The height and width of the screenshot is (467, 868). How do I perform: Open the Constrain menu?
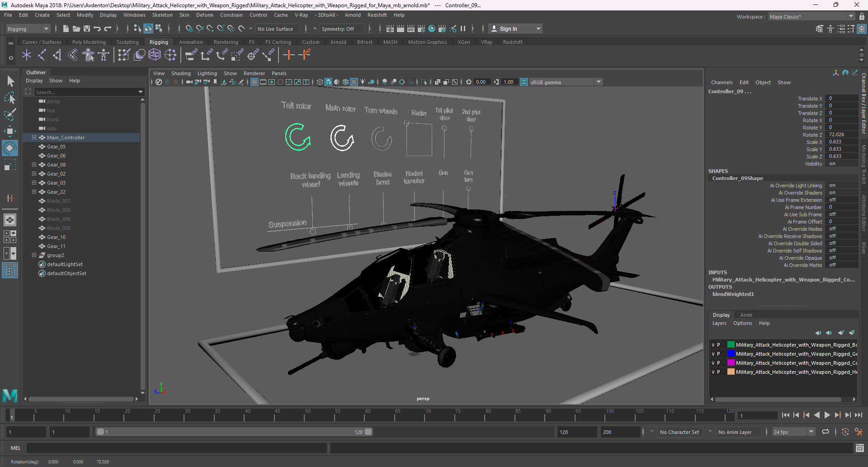tap(231, 15)
